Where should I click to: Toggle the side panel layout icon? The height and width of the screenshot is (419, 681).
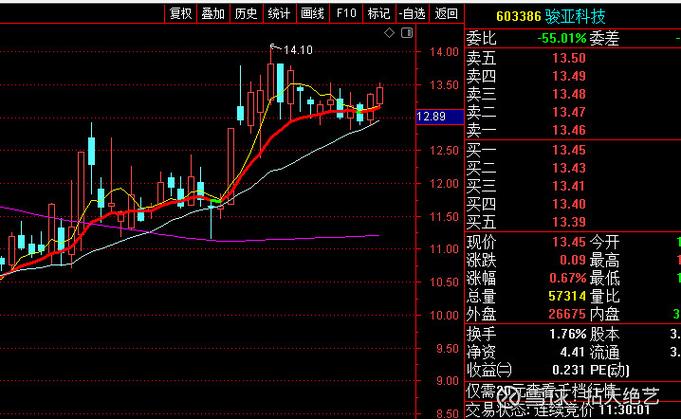(407, 33)
